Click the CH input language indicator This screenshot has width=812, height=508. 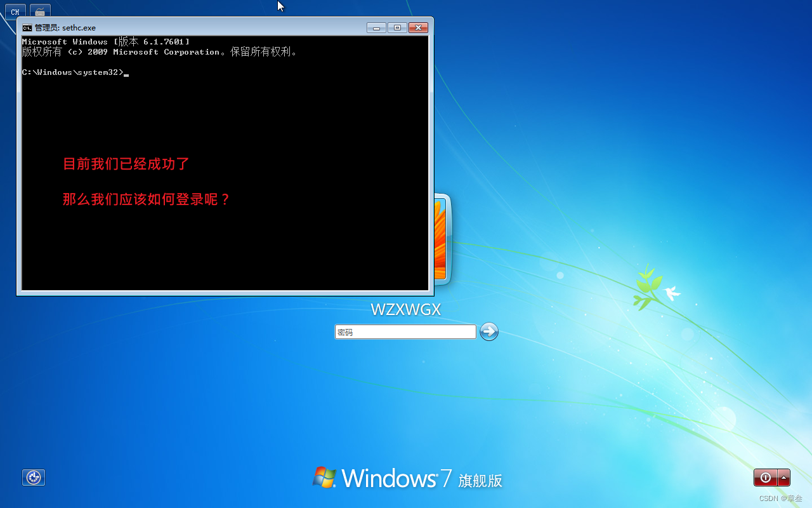(x=15, y=11)
